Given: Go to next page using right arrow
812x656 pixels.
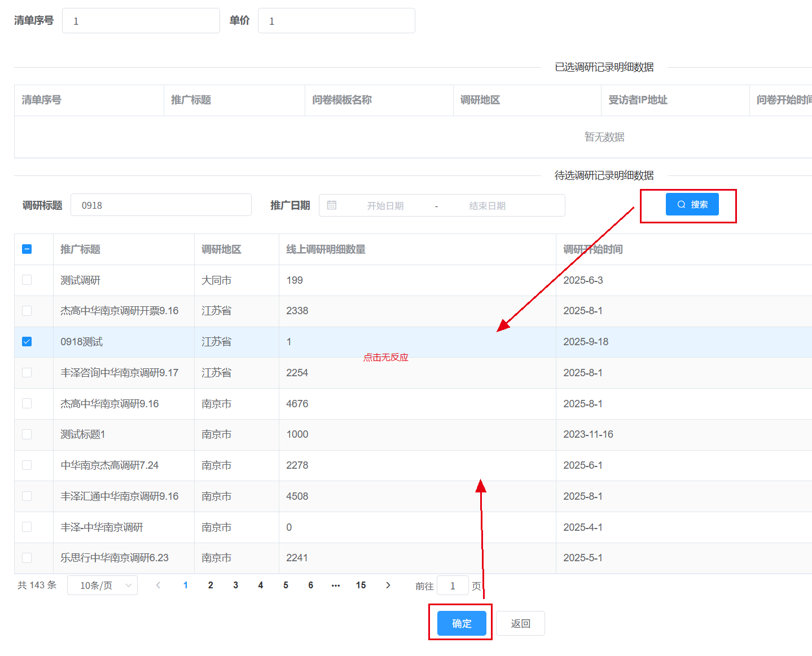Looking at the screenshot, I should pos(388,585).
